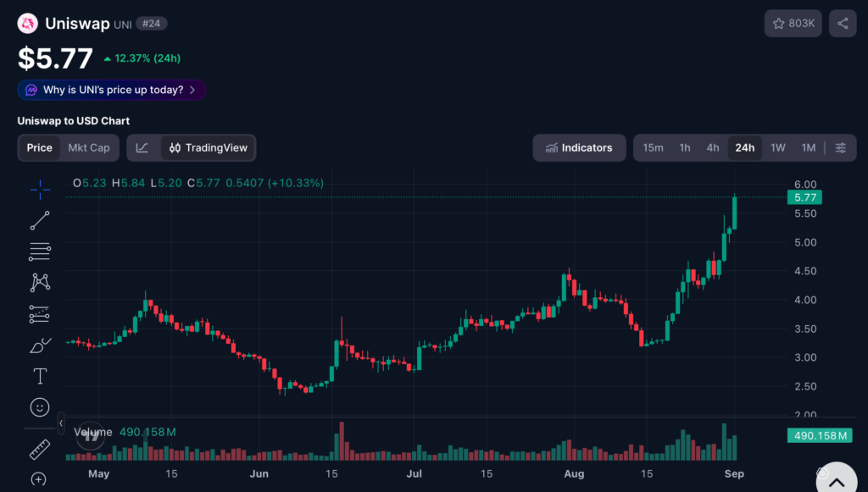This screenshot has height=492, width=868.
Task: Select the XABCD pattern tool
Action: click(40, 283)
